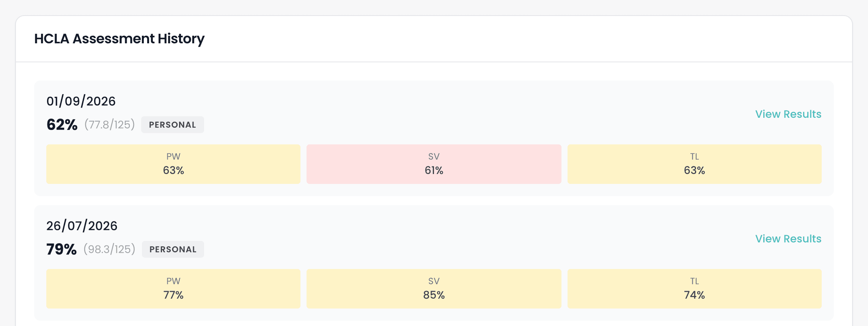Screen dimensions: 868x326
Task: Click the TL label in second assessment
Action: pyautogui.click(x=694, y=281)
